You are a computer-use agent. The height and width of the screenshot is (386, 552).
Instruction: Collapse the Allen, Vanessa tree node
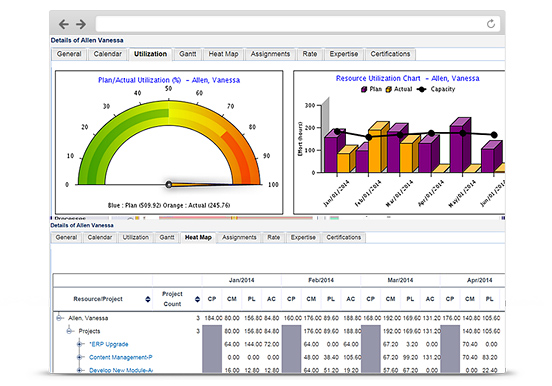58,318
